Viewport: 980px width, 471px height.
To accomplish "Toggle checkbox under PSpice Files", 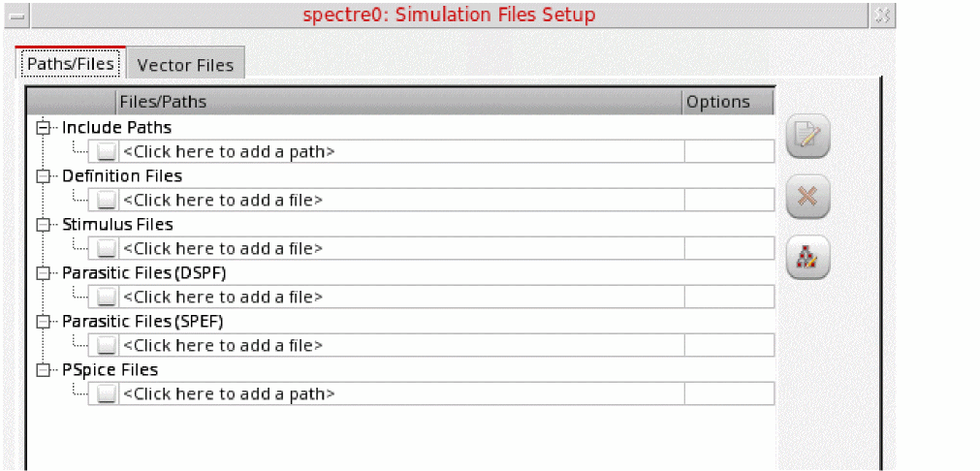I will tap(106, 393).
